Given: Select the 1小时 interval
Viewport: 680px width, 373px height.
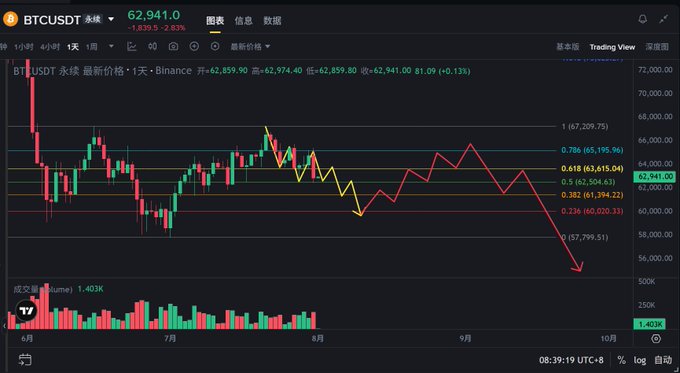Looking at the screenshot, I should coord(23,47).
